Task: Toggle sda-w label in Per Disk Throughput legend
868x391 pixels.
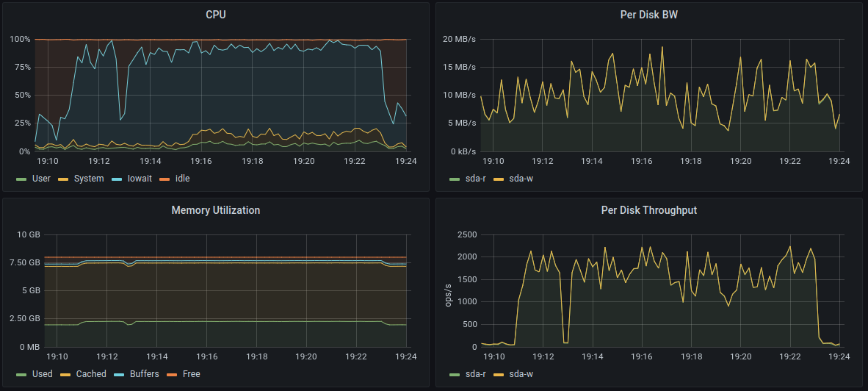Action: pos(521,374)
